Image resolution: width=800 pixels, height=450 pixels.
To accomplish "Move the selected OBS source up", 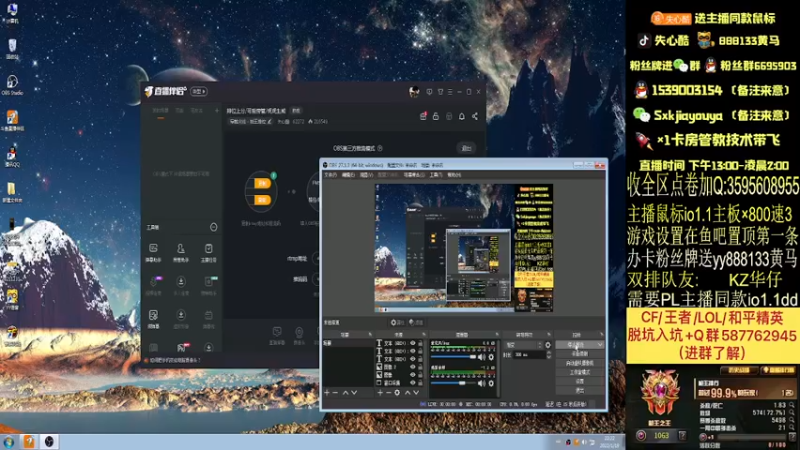I will point(408,392).
